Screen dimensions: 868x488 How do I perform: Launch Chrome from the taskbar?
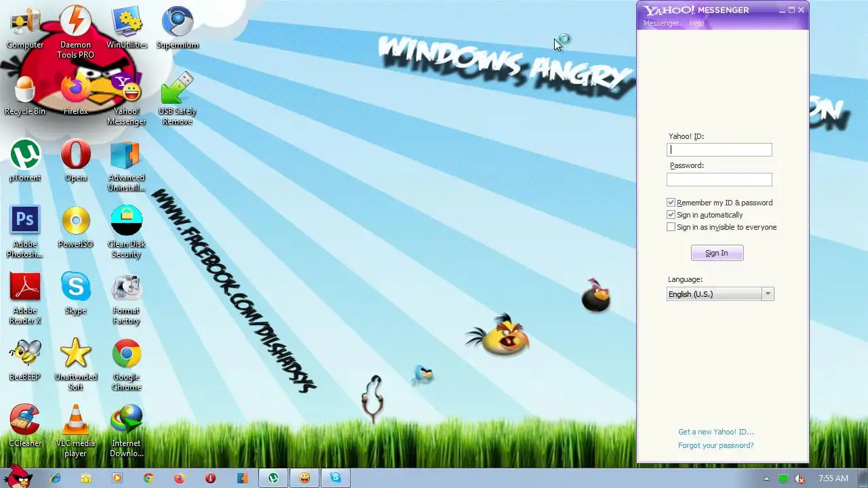[149, 478]
